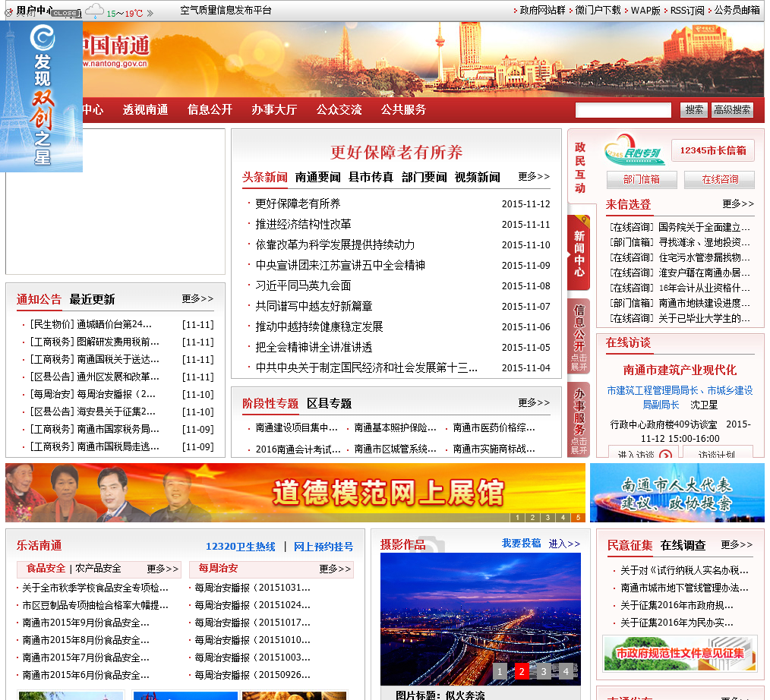Click the arrow icon on 进入访谈 button
The image size is (770, 700).
coord(665,456)
